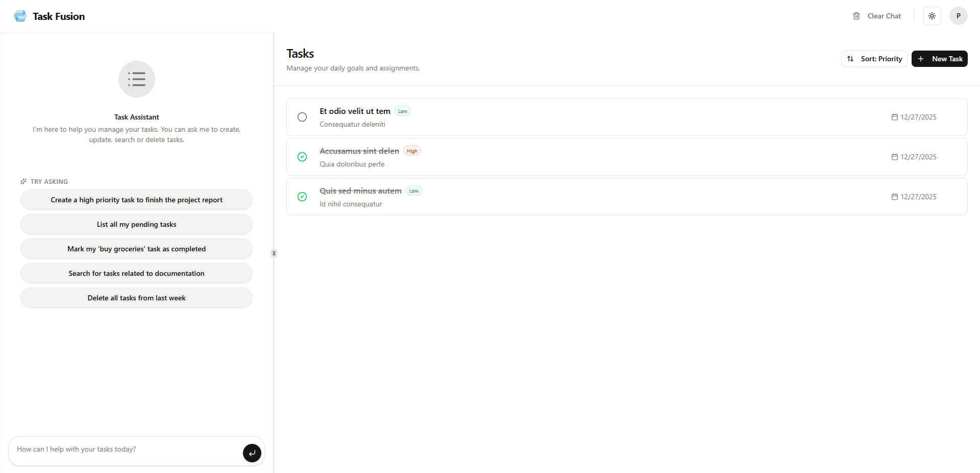Open the user profile avatar 'P'
The image size is (980, 473).
tap(958, 16)
